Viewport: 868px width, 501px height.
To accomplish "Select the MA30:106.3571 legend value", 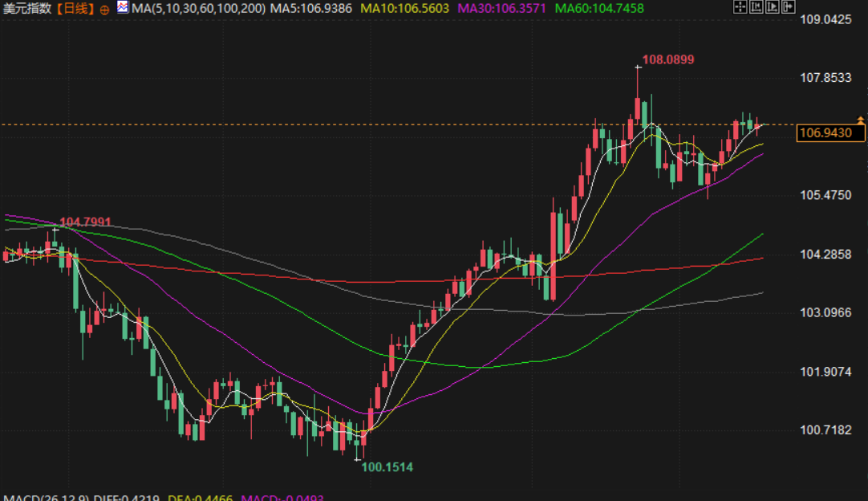I will click(501, 8).
